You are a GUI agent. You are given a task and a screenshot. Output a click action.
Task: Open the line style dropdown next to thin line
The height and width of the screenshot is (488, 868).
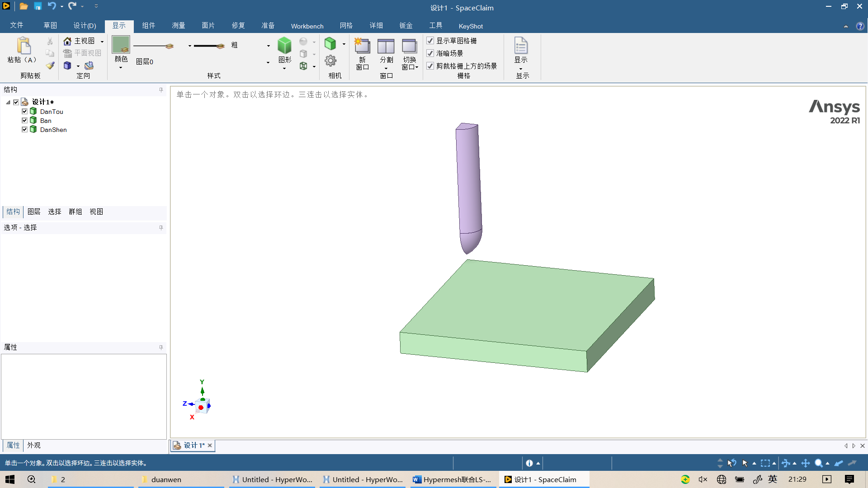(x=190, y=46)
